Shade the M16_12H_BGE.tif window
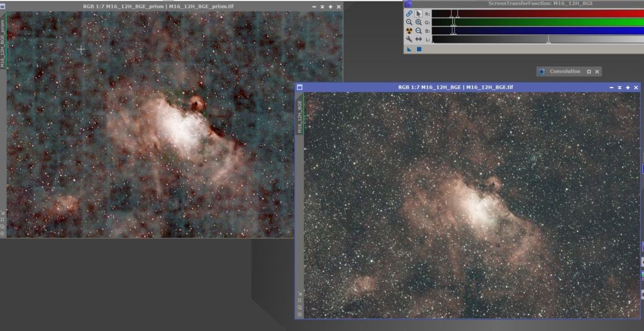Image resolution: width=644 pixels, height=331 pixels. (619, 87)
